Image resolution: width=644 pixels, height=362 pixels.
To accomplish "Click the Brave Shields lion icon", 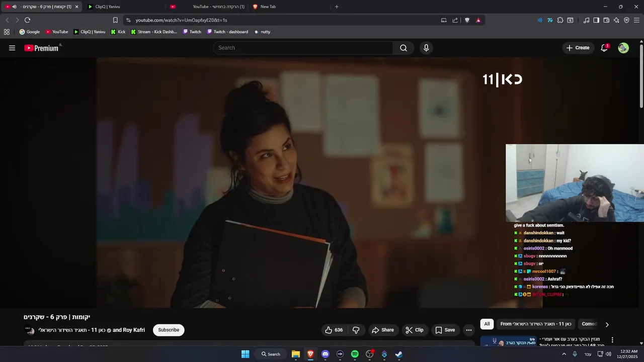I will coord(467,20).
